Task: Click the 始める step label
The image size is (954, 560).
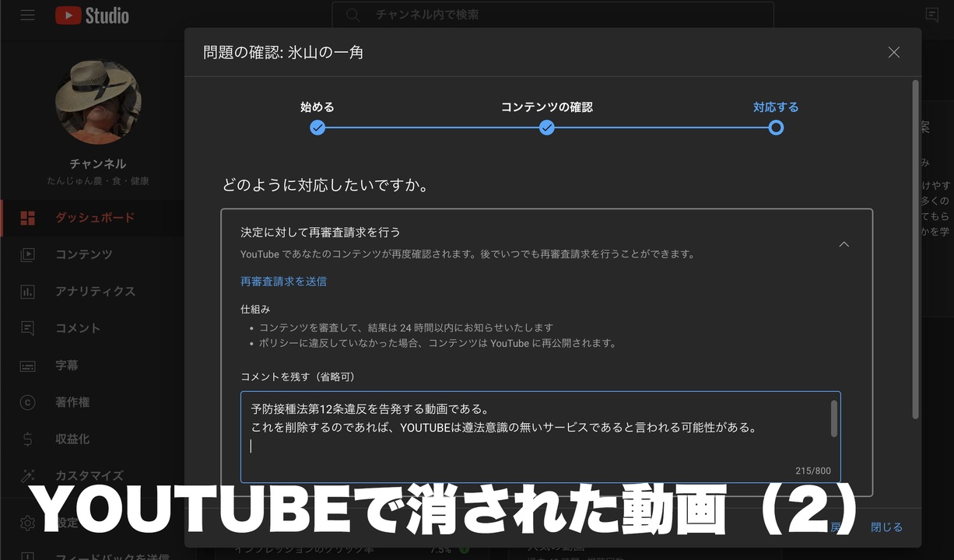Action: pyautogui.click(x=317, y=107)
